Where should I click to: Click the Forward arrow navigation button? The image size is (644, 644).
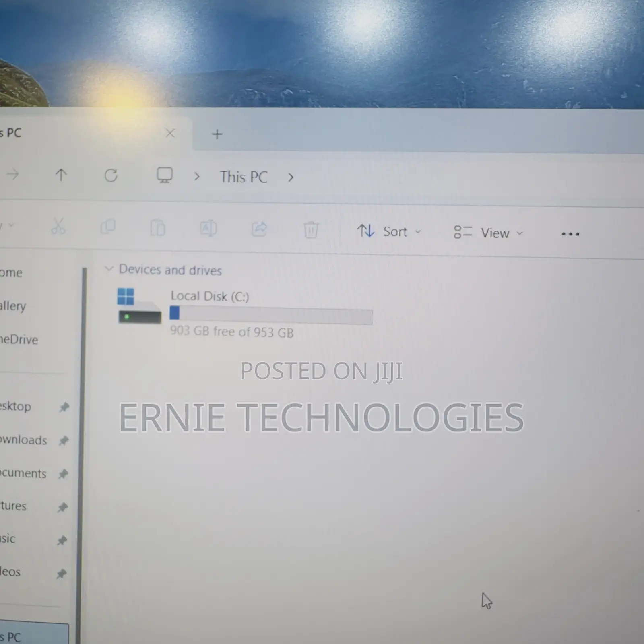point(12,174)
